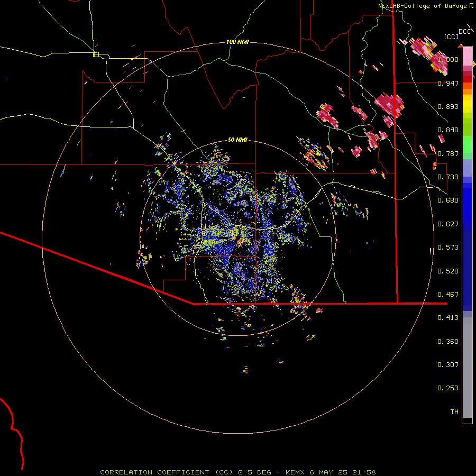The width and height of the screenshot is (476, 476).
Task: Click the 21:58 timestamp
Action: [x=364, y=472]
